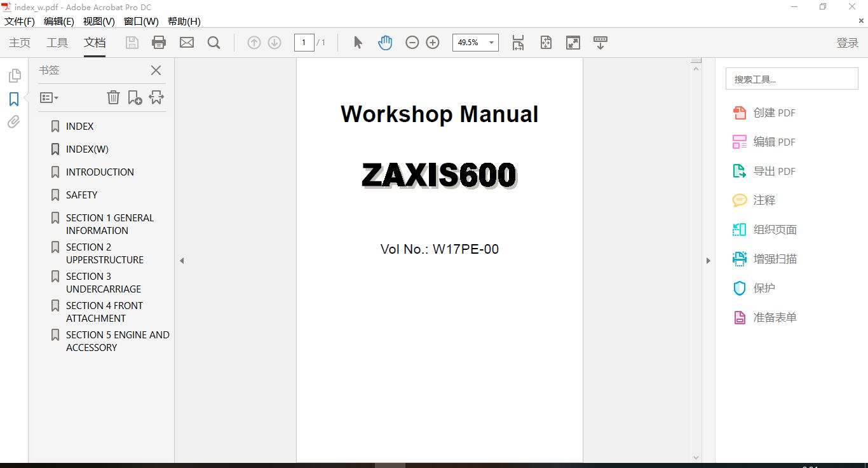Select SECTION 4 FRONT ATTACHMENT bookmark
The height and width of the screenshot is (468, 868).
click(104, 312)
